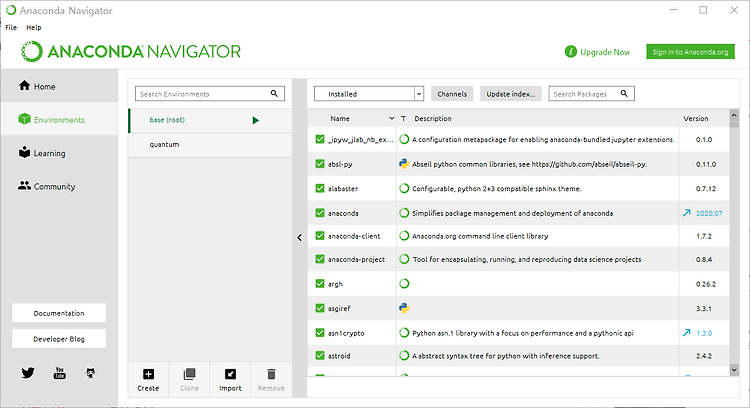Select the quantum environment
The width and height of the screenshot is (750, 408).
(210, 144)
